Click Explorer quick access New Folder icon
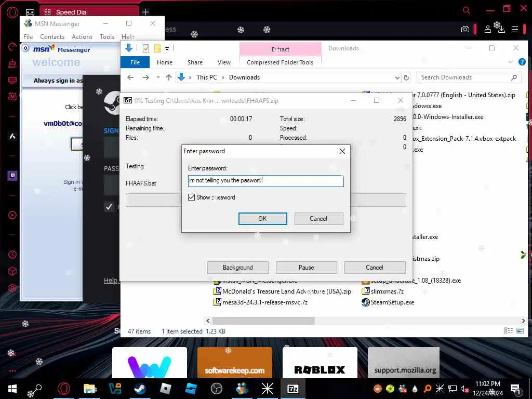The image size is (532, 399). tap(157, 48)
